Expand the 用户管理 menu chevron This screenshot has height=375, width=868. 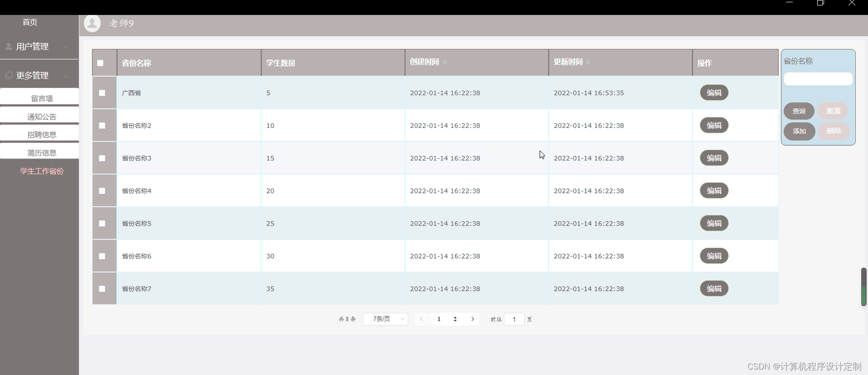click(x=67, y=47)
